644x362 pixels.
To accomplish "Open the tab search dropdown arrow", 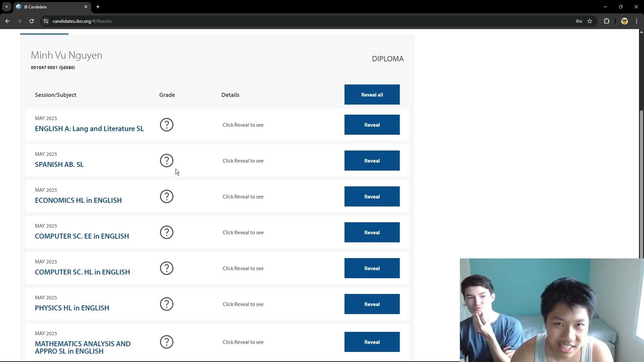I will point(7,7).
